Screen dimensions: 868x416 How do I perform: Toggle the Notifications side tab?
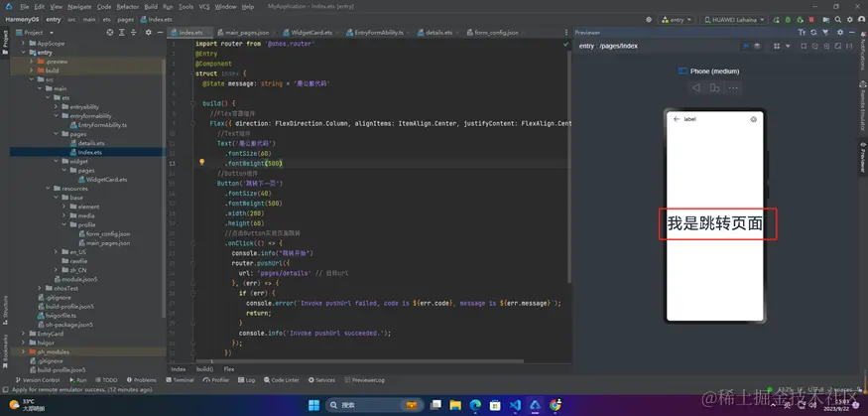coord(862,52)
